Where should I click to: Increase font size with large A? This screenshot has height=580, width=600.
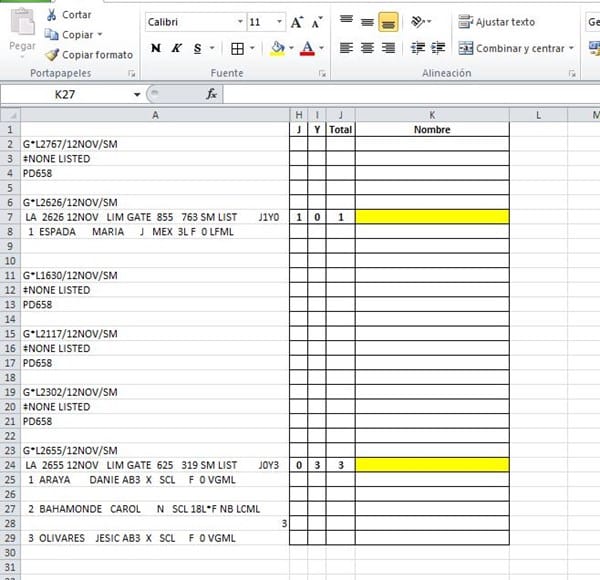pyautogui.click(x=297, y=23)
